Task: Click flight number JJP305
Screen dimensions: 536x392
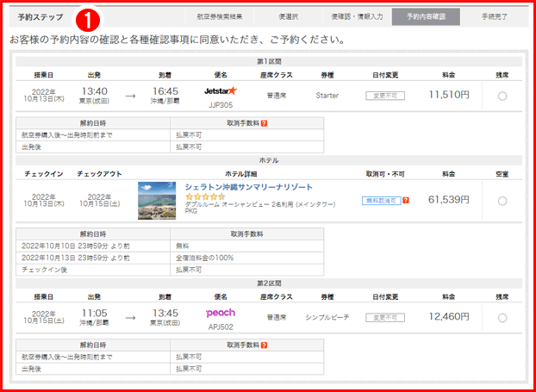Action: [221, 105]
